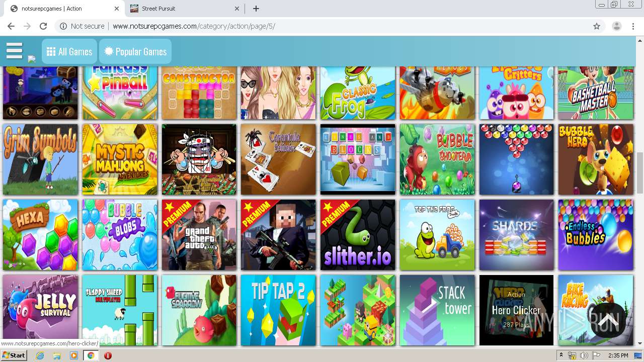The image size is (644, 362).
Task: Open the Fantasy Pinball game
Action: coord(120,93)
